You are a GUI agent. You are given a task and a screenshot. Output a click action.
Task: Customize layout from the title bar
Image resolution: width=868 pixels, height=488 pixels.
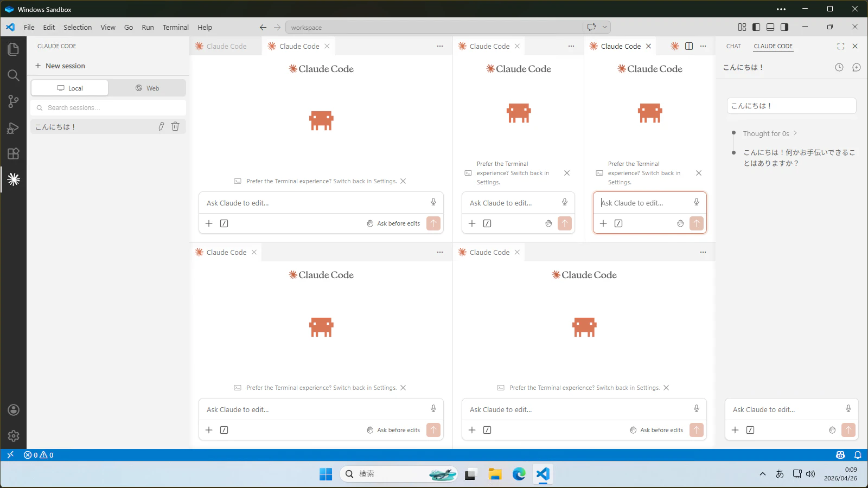[x=742, y=27]
